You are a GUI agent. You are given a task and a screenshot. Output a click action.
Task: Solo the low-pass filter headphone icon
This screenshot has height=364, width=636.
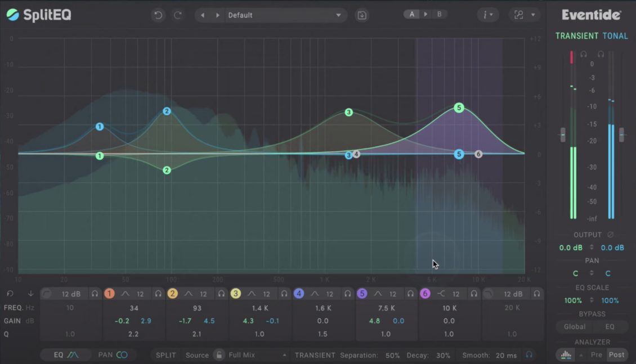click(x=536, y=294)
